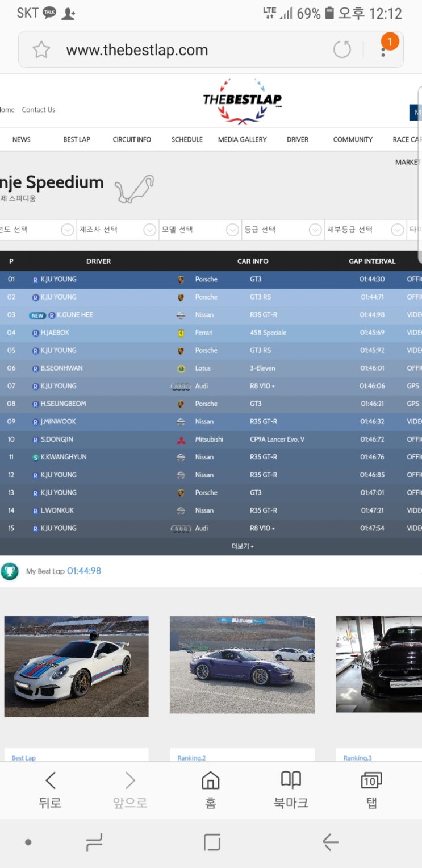
Task: Click 더보기 + to load more rankings
Action: tap(243, 546)
